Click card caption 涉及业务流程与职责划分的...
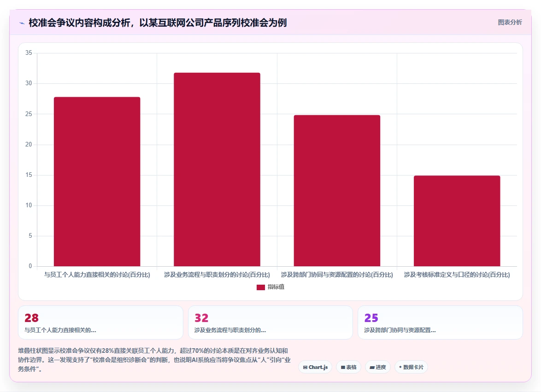Image resolution: width=541 pixels, height=392 pixels. [x=230, y=330]
